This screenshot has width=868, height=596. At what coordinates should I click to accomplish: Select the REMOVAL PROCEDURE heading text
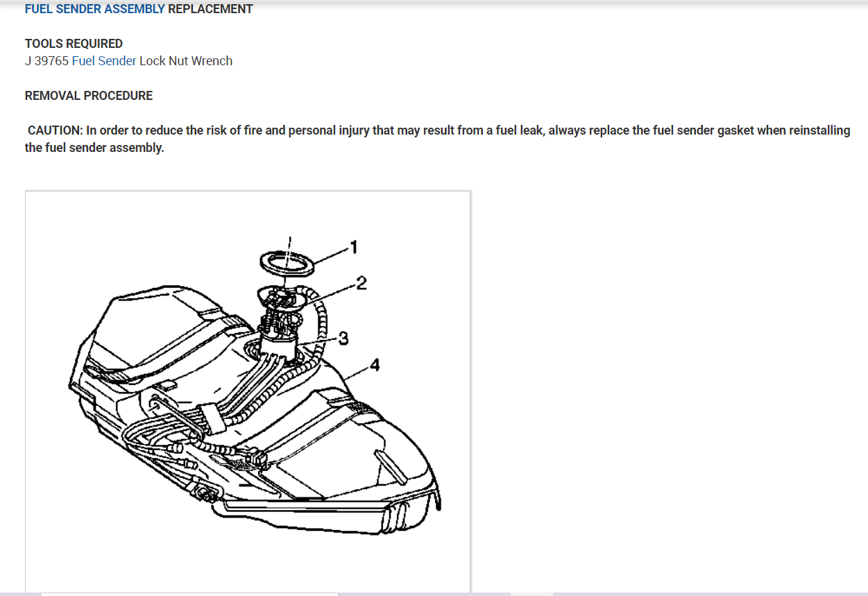click(89, 96)
